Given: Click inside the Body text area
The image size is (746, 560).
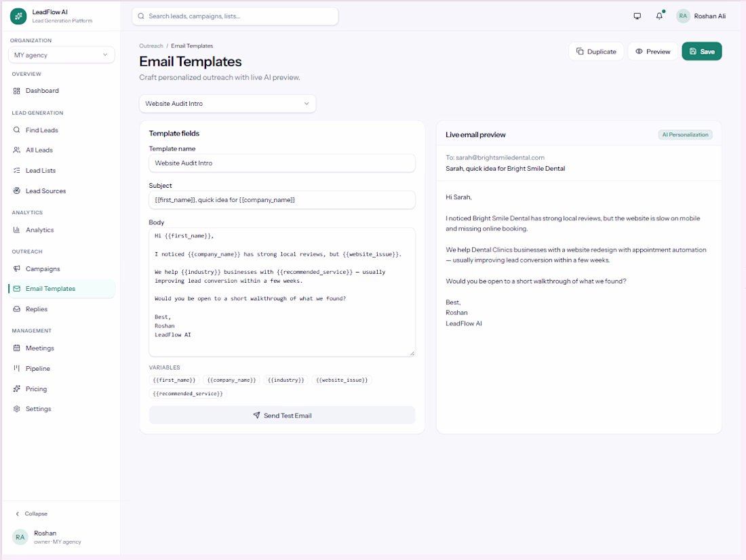Looking at the screenshot, I should [x=282, y=292].
